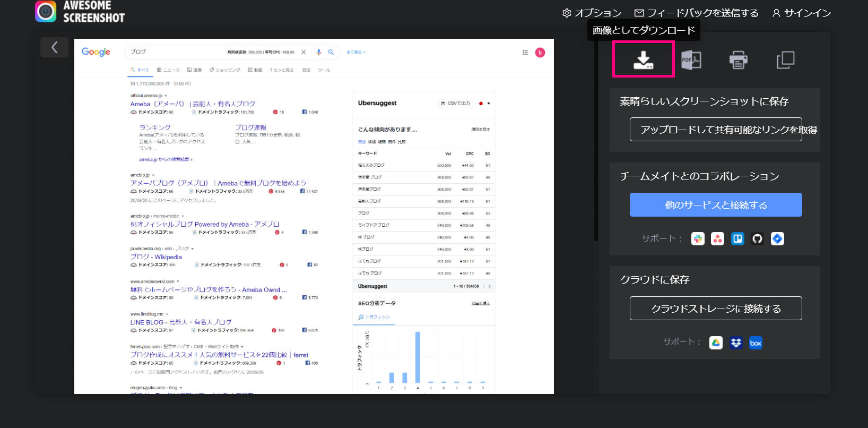This screenshot has width=868, height=428.
Task: Select the Jira integration icon
Action: point(777,239)
